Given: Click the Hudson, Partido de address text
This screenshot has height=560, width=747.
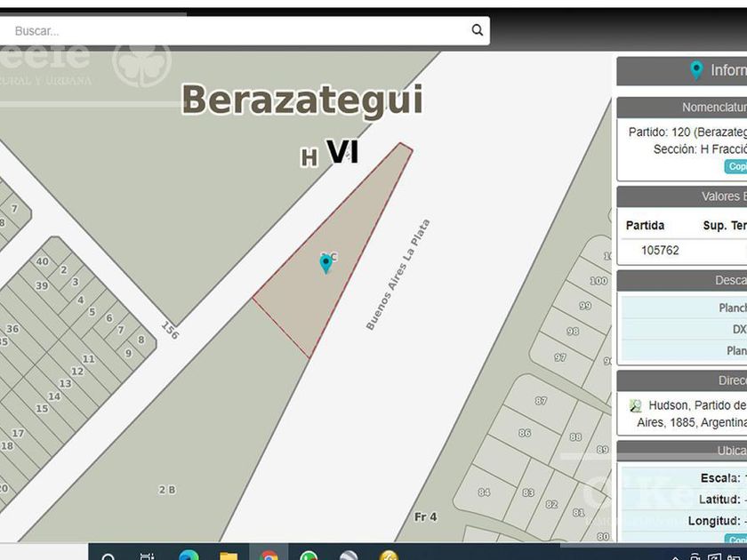Looking at the screenshot, I should 697,405.
